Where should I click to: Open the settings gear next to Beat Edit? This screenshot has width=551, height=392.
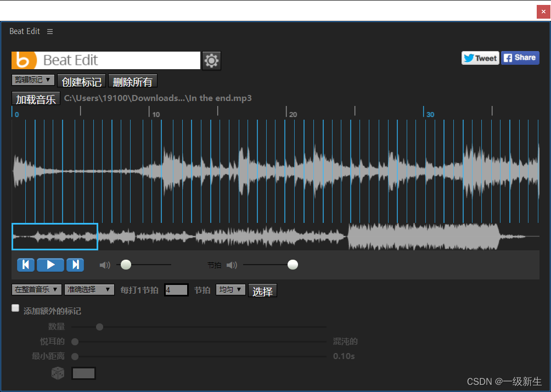[x=211, y=60]
